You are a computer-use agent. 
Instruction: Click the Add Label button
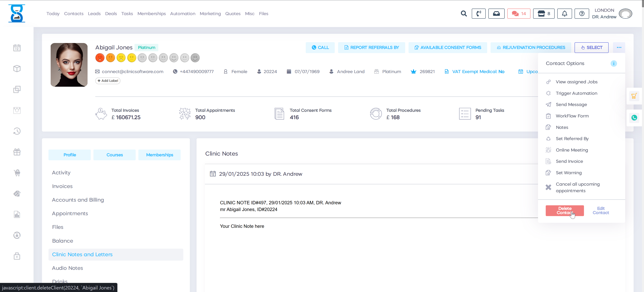click(x=108, y=80)
